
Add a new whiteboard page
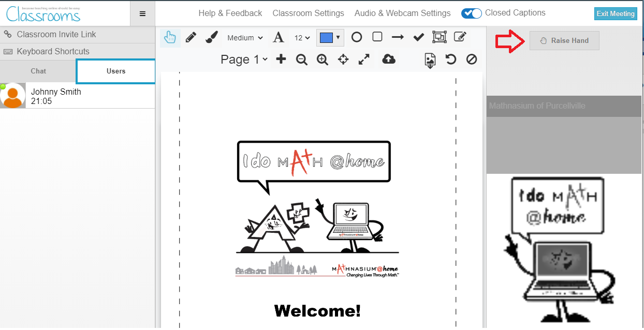280,59
